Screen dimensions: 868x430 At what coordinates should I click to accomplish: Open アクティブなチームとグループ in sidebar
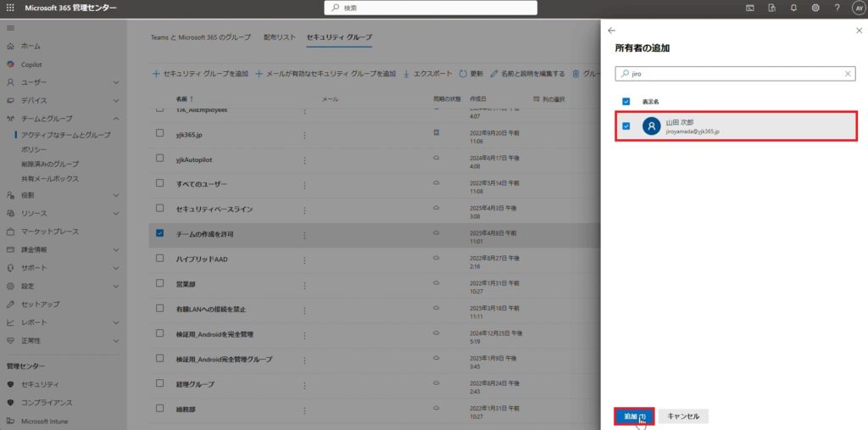pyautogui.click(x=66, y=135)
